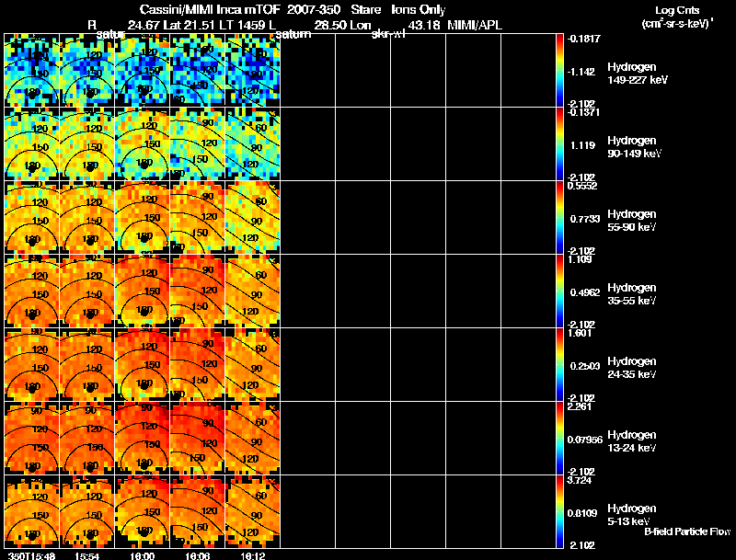Click the 55-90 keV Hydrogen color bar
This screenshot has width=736, height=560.
tap(561, 218)
